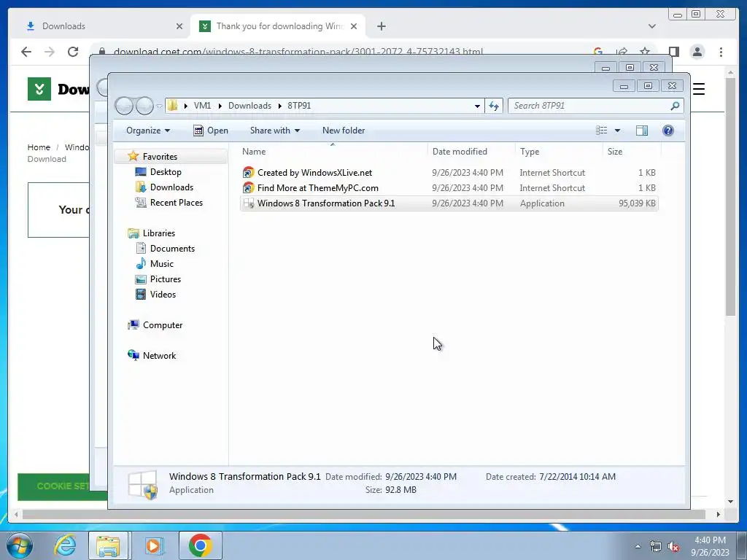The image size is (747, 560).
Task: Open view options dropdown arrow
Action: [617, 131]
